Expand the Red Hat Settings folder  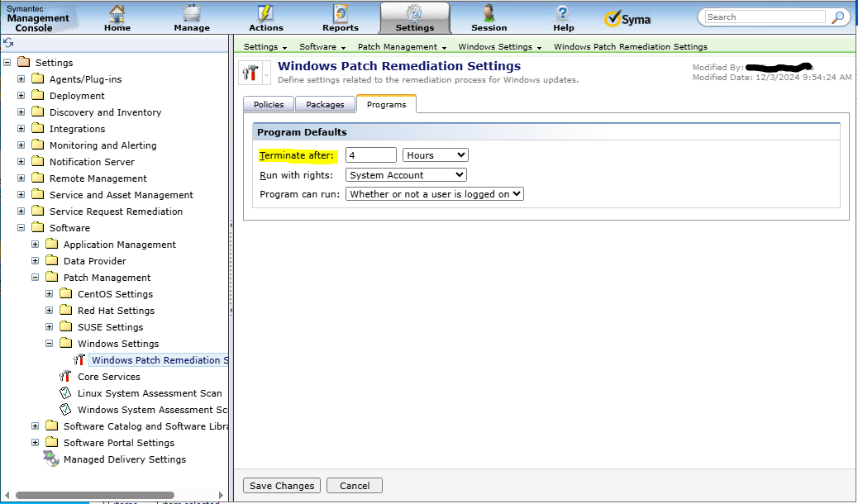50,311
